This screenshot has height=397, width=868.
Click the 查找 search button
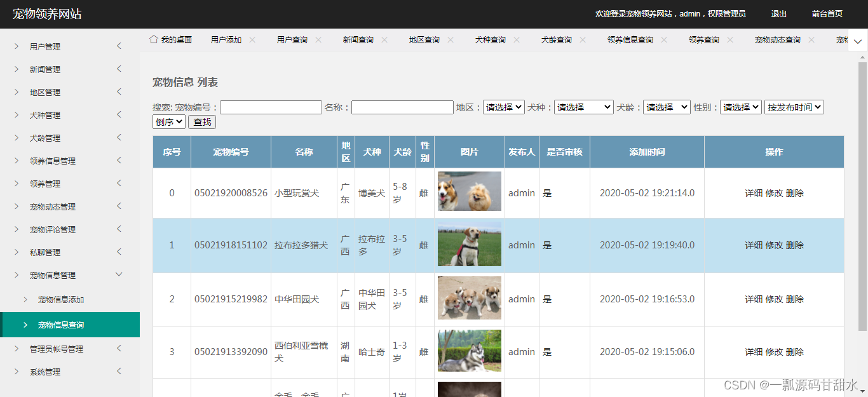pyautogui.click(x=202, y=122)
